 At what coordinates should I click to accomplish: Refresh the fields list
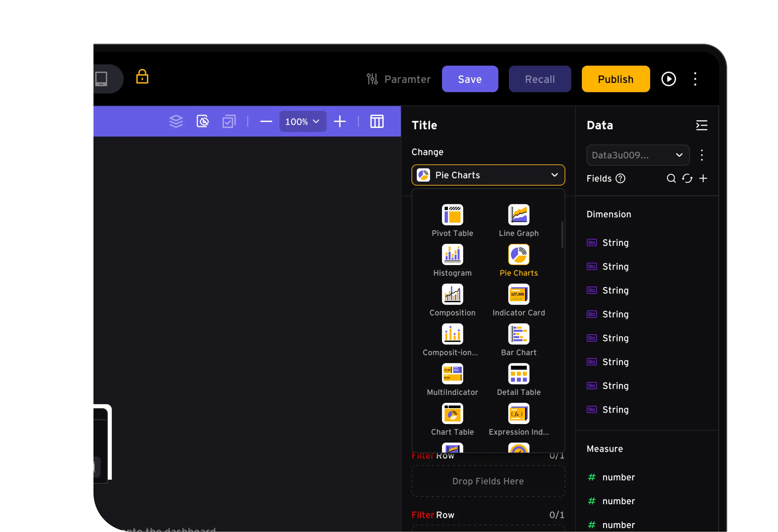[x=687, y=179]
